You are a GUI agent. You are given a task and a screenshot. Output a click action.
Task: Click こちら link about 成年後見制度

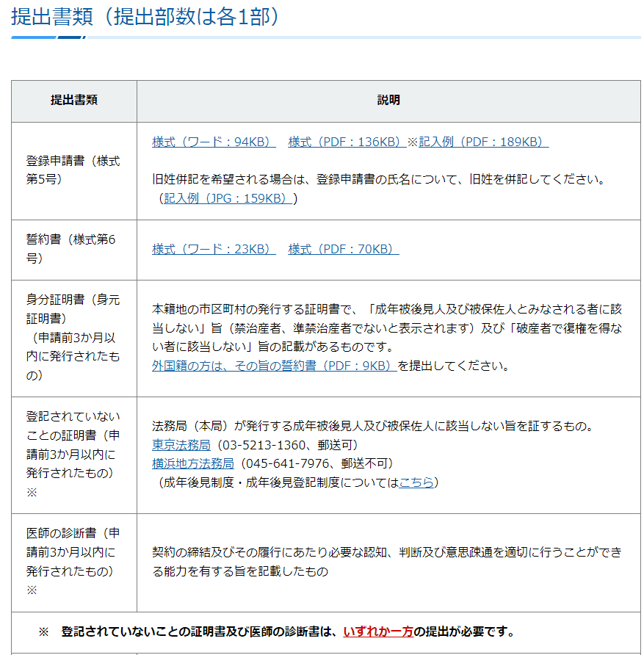(416, 482)
